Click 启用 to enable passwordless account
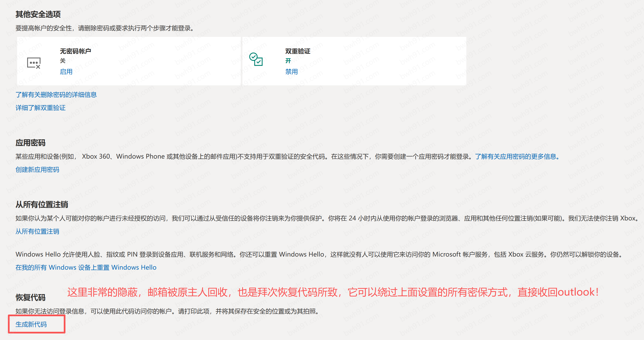 coord(66,72)
